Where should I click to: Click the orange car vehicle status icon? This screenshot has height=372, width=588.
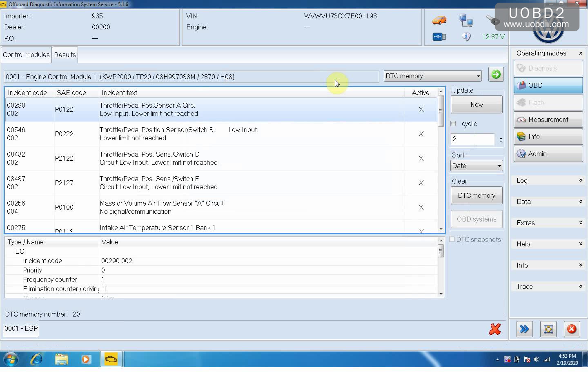(x=439, y=20)
